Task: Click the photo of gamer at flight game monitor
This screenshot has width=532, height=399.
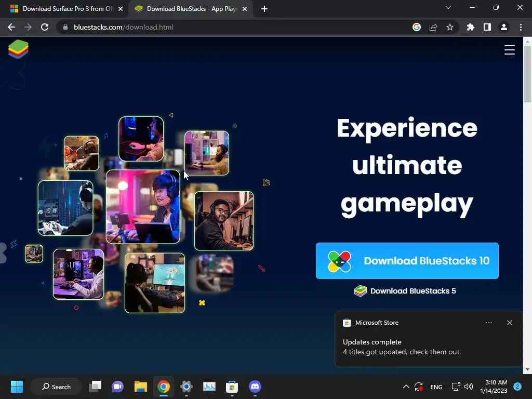Action: (155, 283)
